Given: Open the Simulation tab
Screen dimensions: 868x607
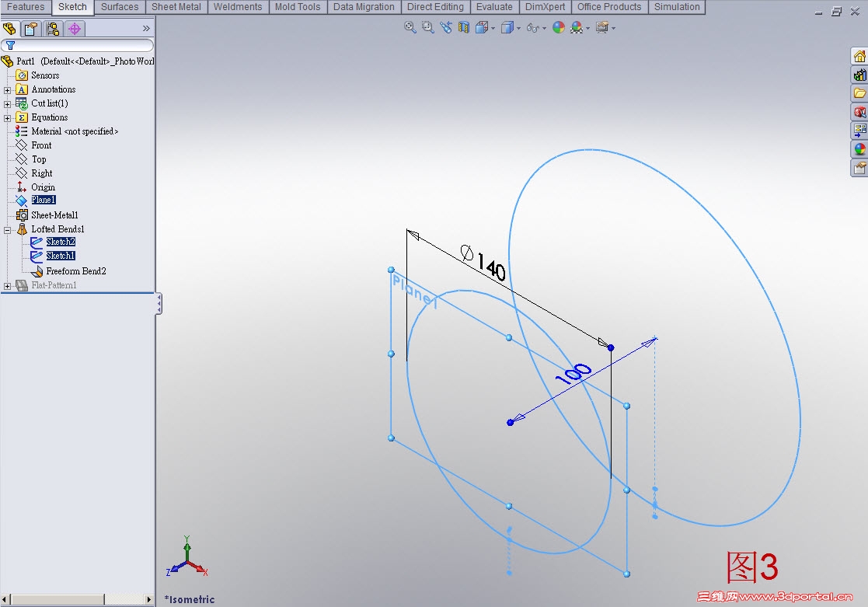Looking at the screenshot, I should (x=677, y=7).
